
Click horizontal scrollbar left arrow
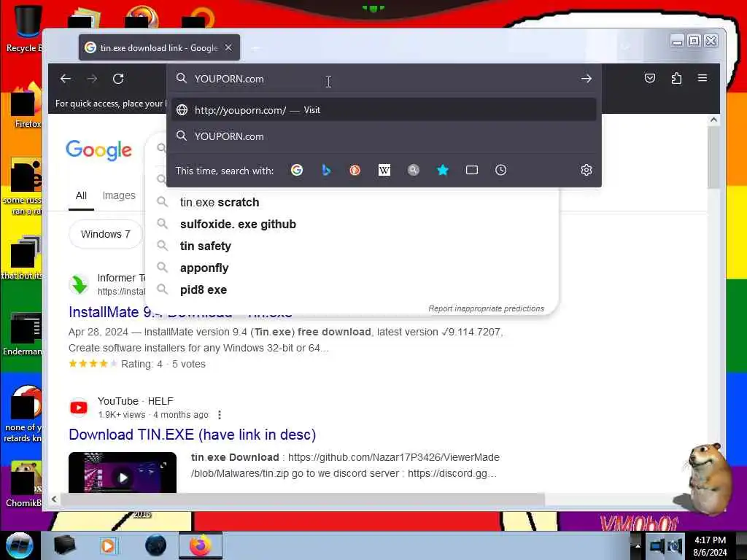[x=54, y=499]
